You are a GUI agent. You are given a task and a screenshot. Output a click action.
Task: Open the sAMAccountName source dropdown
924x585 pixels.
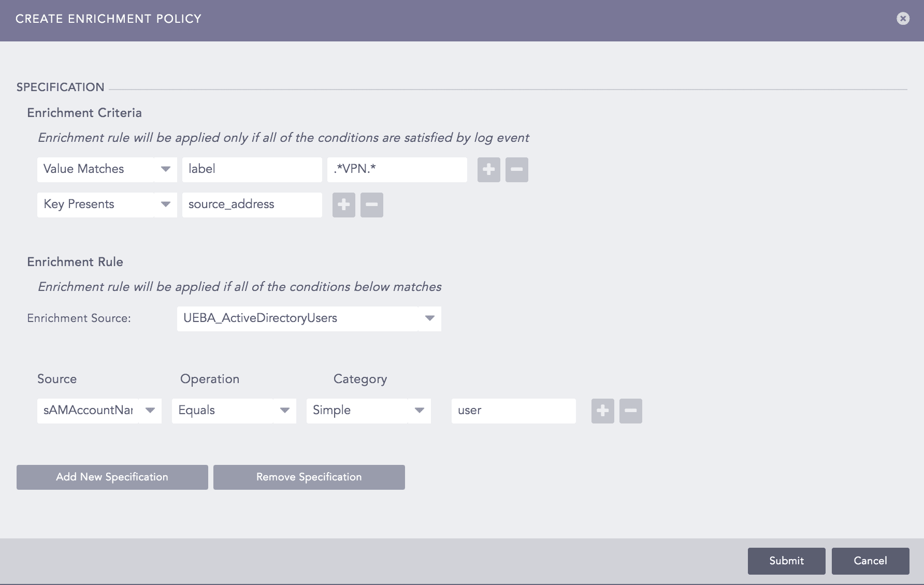pos(150,411)
